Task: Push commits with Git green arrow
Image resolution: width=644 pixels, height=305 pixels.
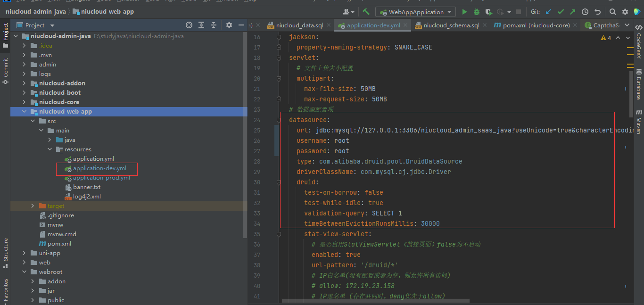Action: [572, 12]
